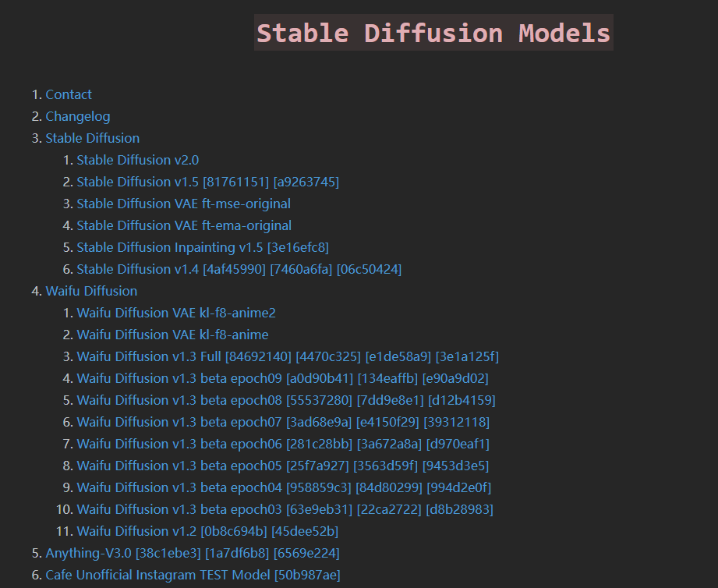Click Waifu Diffusion VAE kl-f8-anime link
The height and width of the screenshot is (588, 718).
pyautogui.click(x=172, y=335)
